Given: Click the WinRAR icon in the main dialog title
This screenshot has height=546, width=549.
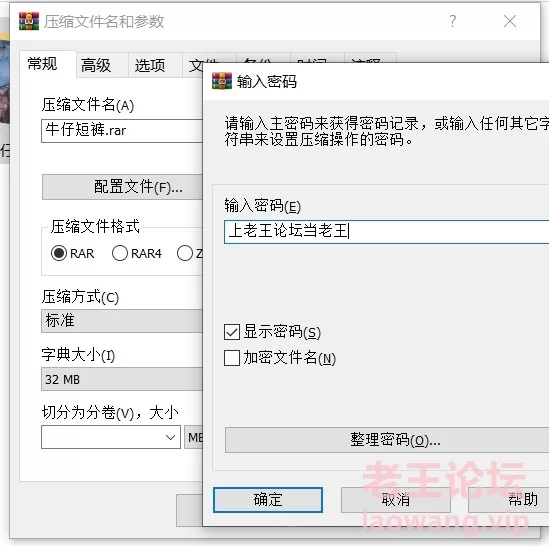Looking at the screenshot, I should (29, 21).
